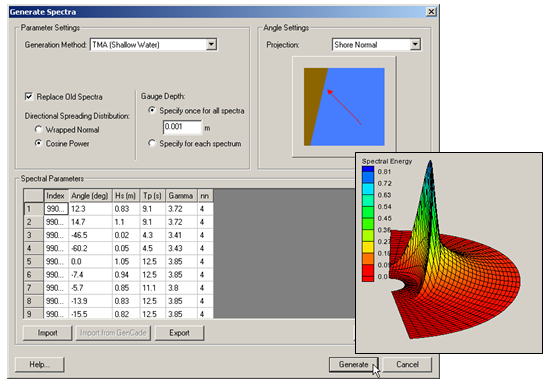This screenshot has height=385, width=552.
Task: Click angle cell -46.5 in row 3
Action: [90, 235]
